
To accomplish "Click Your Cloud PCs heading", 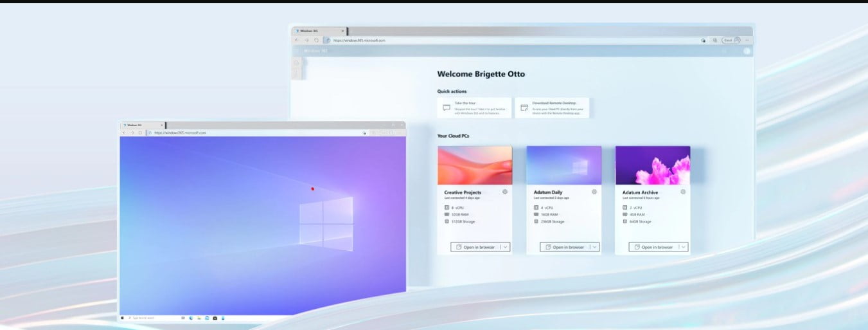I will coord(453,136).
